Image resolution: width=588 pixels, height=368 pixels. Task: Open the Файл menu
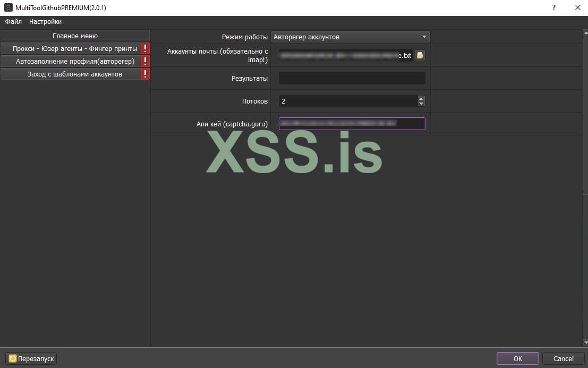click(13, 22)
